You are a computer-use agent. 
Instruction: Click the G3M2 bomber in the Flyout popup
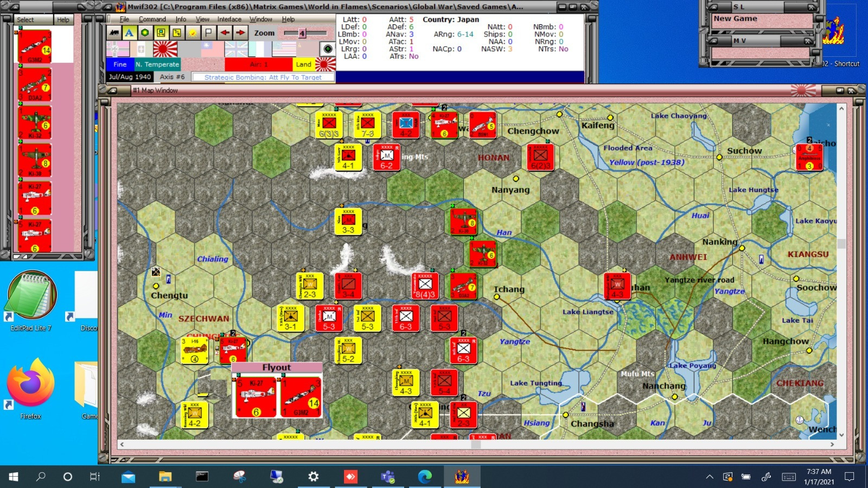pyautogui.click(x=301, y=397)
